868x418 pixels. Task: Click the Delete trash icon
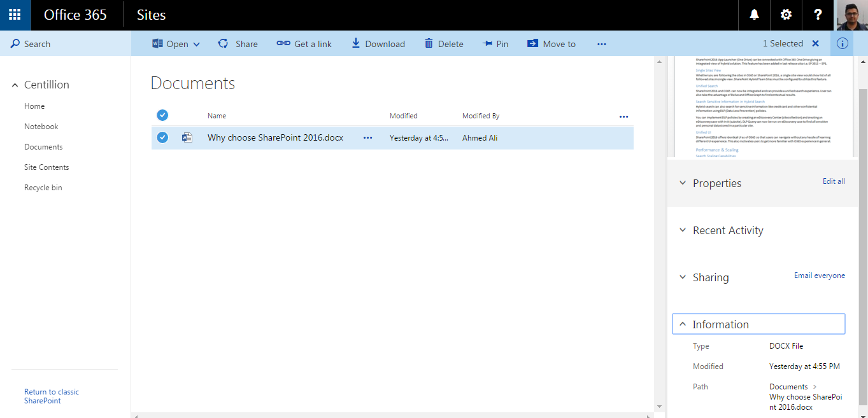429,44
